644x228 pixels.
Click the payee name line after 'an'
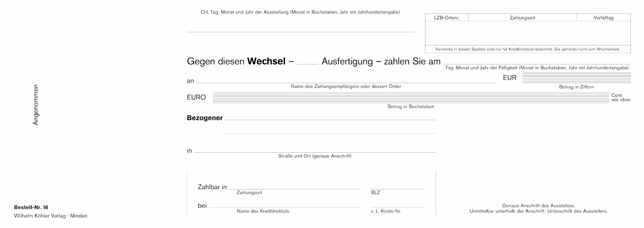346,83
